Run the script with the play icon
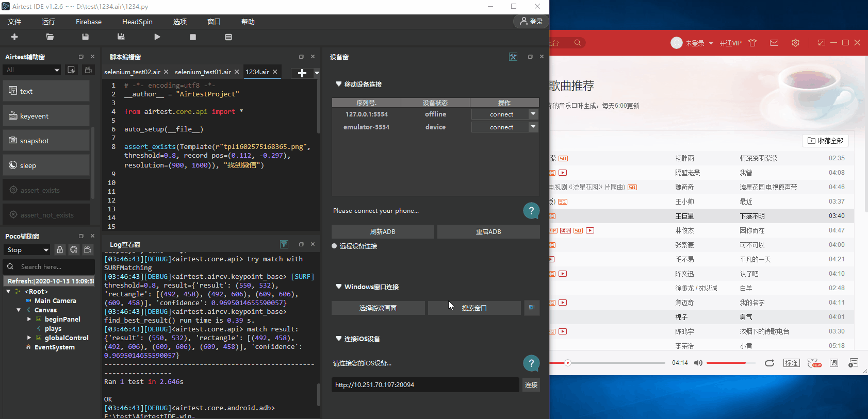The width and height of the screenshot is (868, 419). point(157,37)
